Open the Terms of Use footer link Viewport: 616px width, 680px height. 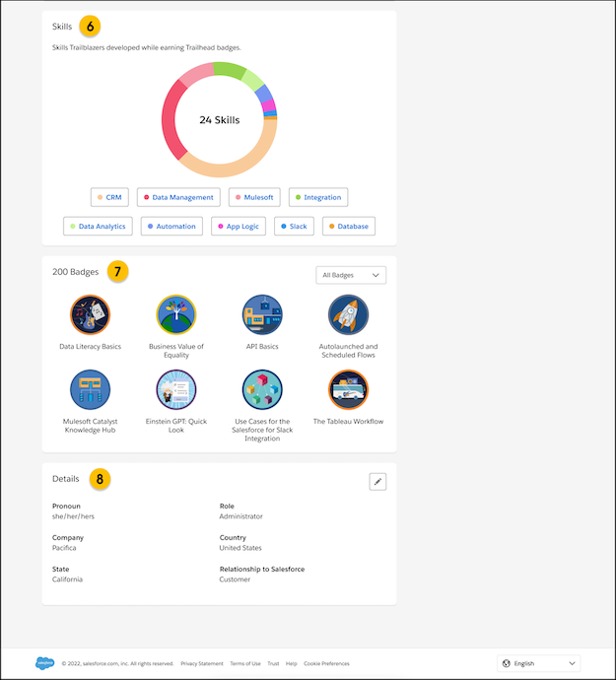[245, 663]
